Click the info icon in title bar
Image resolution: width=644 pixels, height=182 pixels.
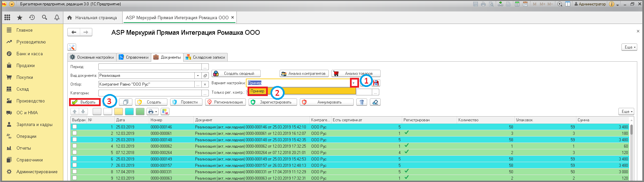point(612,4)
